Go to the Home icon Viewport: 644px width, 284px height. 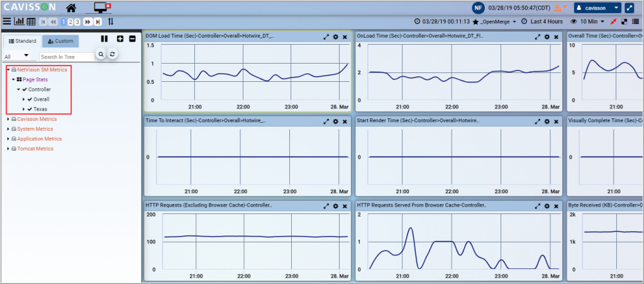(71, 8)
